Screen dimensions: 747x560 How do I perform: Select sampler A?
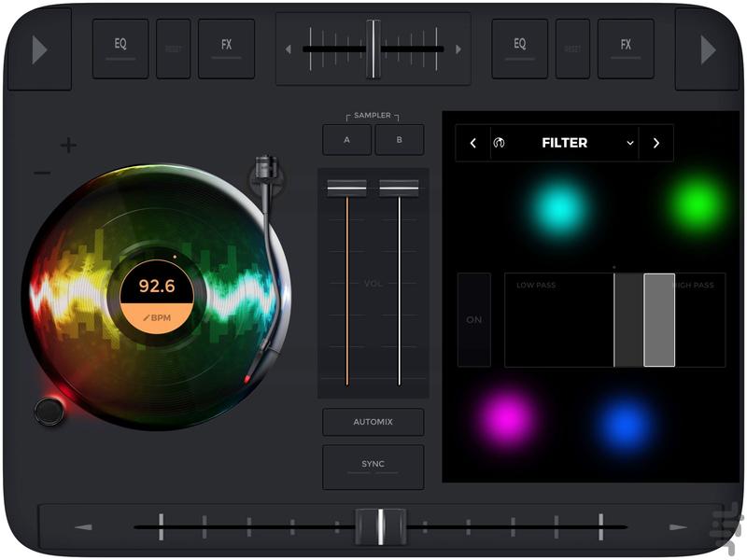pyautogui.click(x=346, y=140)
